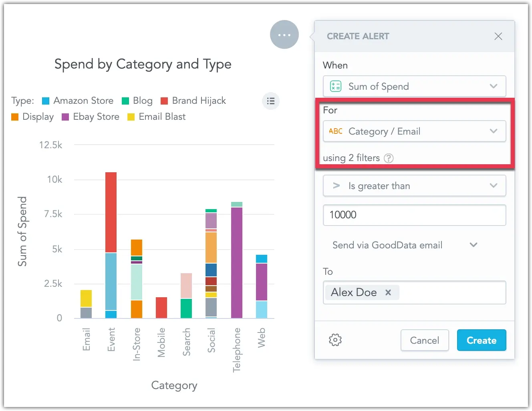Toggle Amazon Store legend item

click(x=78, y=101)
